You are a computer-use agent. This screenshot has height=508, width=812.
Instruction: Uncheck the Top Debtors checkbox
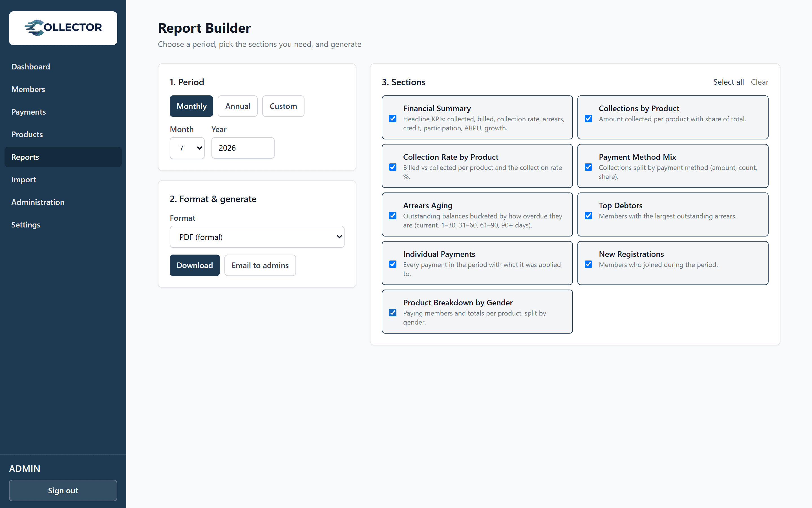tap(588, 216)
